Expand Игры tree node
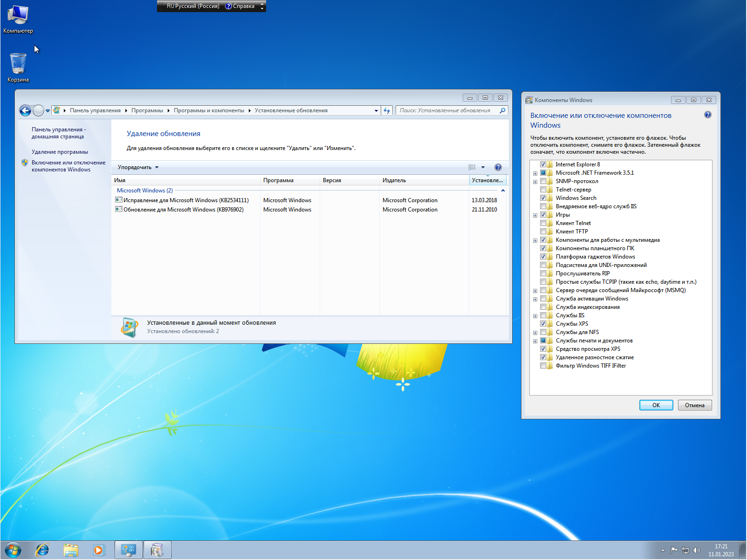This screenshot has width=747, height=560. (535, 215)
